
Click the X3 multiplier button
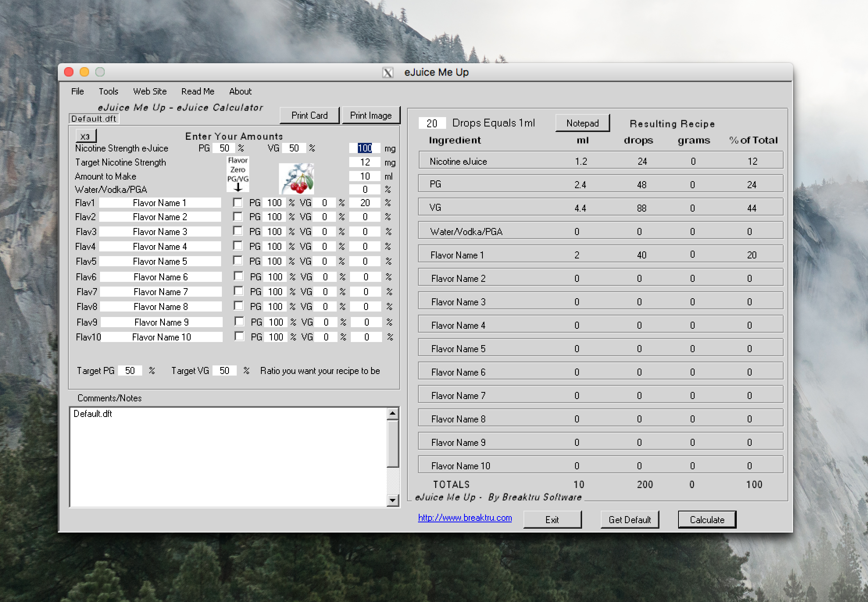tap(86, 136)
